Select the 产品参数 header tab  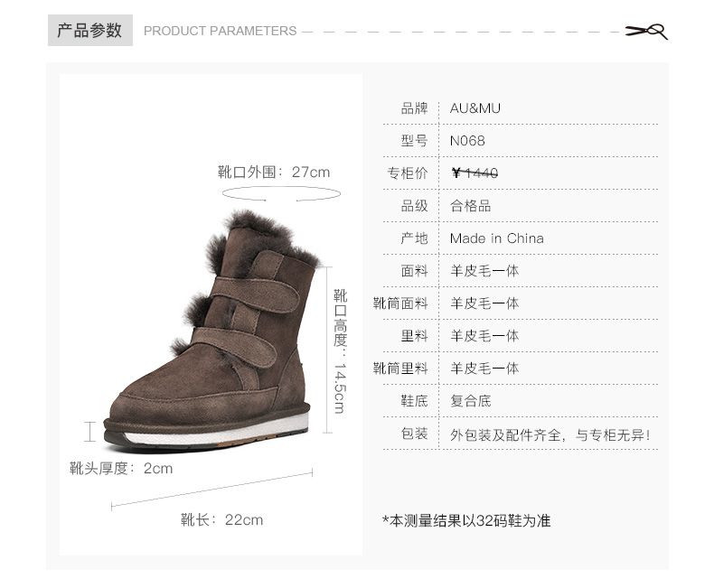click(90, 30)
